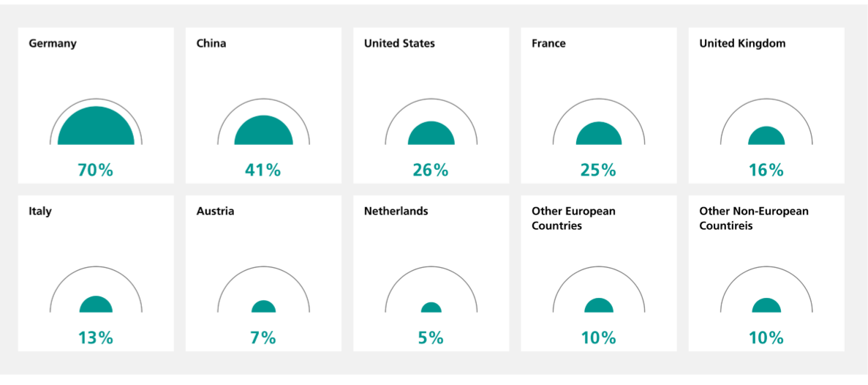
Task: Click the France semicircle gauge
Action: coord(598,133)
